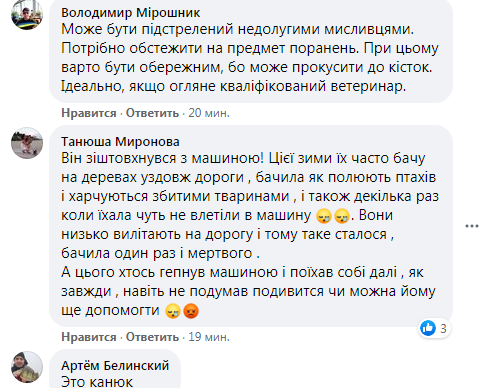Click the comment text Это канюк
This screenshot has width=481, height=388.
[x=97, y=382]
